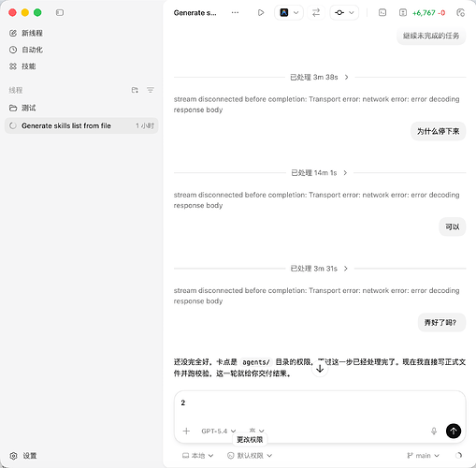This screenshot has width=476, height=468.
Task: Open the three-dots thread options menu
Action: [x=235, y=13]
